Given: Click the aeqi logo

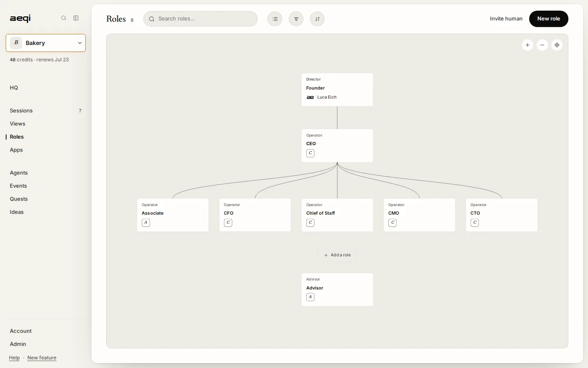Looking at the screenshot, I should (20, 18).
